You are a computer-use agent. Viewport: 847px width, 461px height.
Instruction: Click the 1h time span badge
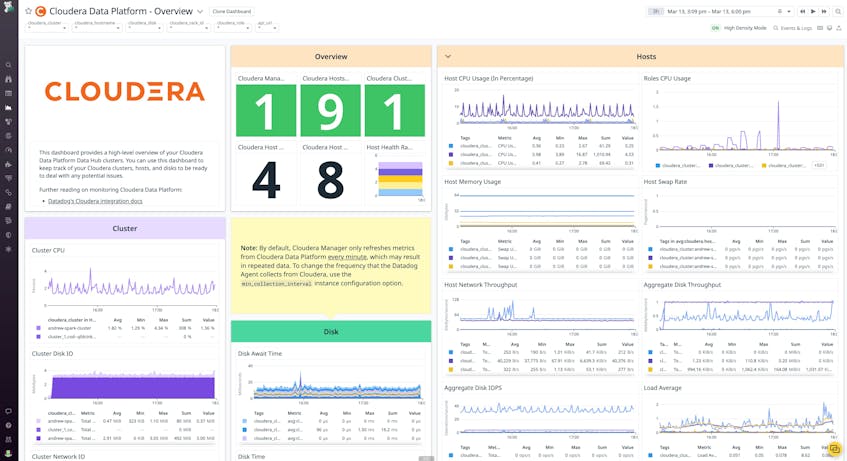coord(656,11)
